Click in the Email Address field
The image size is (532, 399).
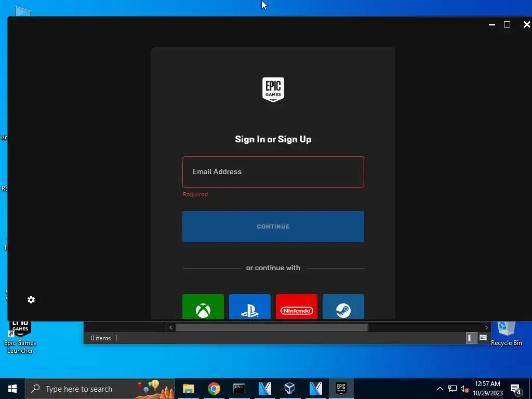(273, 171)
